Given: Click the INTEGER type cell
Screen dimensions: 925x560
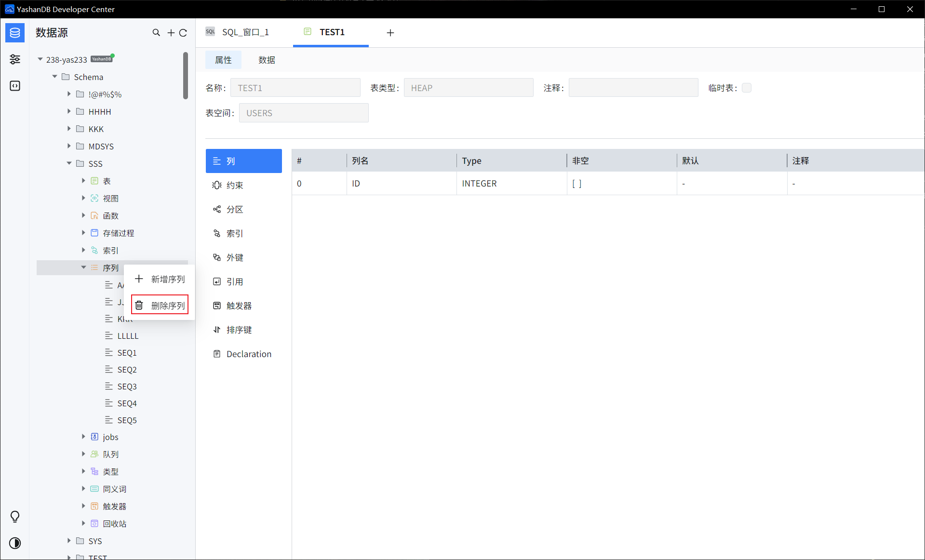Looking at the screenshot, I should click(511, 184).
